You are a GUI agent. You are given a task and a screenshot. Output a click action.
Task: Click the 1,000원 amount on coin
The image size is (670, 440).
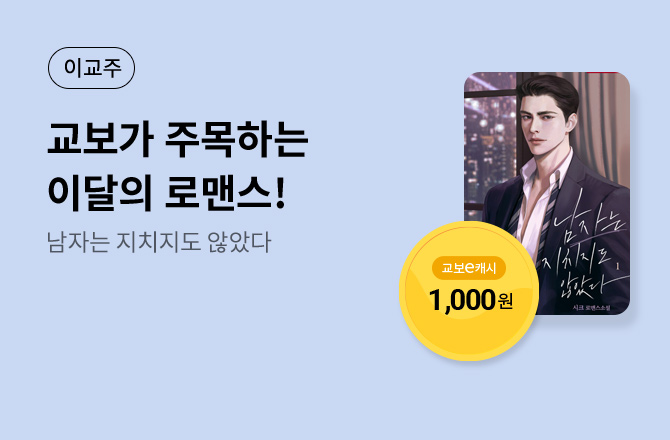pos(471,300)
